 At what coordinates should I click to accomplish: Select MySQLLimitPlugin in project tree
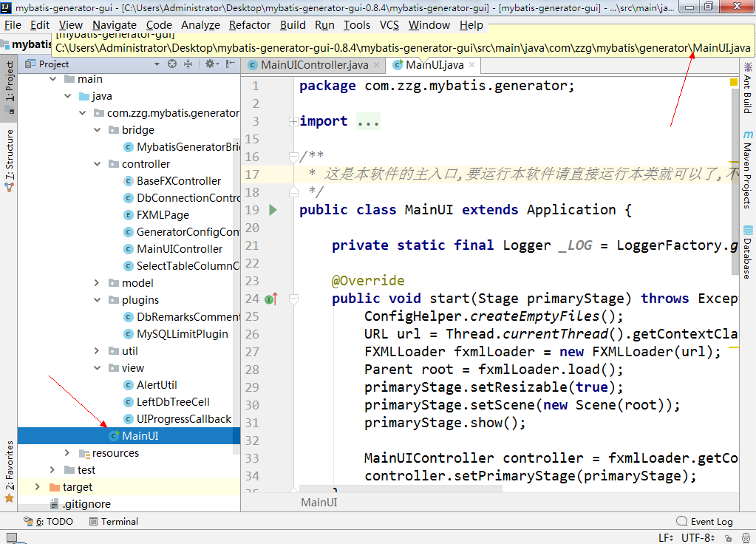[182, 334]
